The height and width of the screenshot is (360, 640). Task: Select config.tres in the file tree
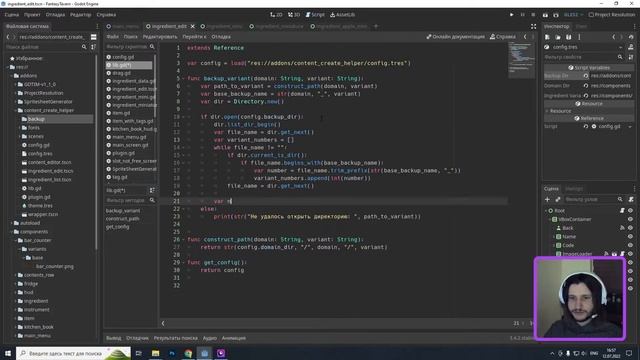pyautogui.click(x=40, y=154)
